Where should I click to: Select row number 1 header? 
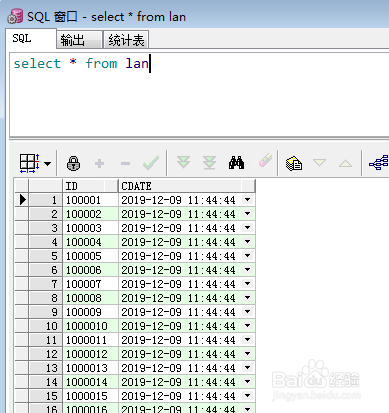(x=45, y=200)
